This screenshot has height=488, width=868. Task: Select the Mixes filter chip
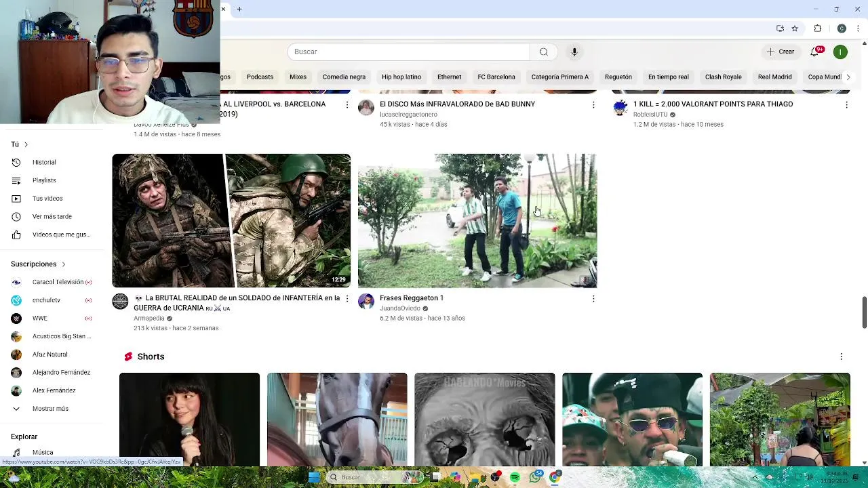point(298,77)
